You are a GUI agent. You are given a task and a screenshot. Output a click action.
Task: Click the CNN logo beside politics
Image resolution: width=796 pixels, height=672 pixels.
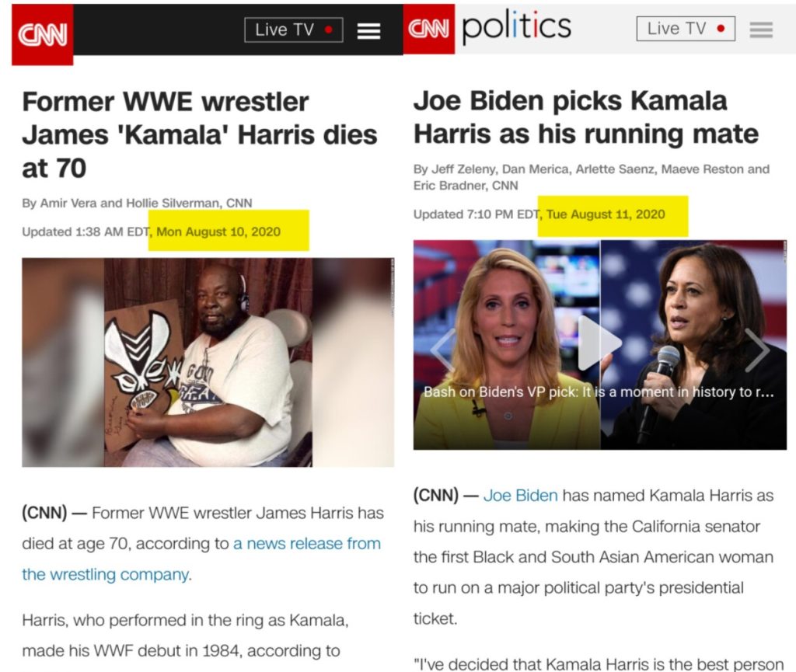pyautogui.click(x=428, y=29)
